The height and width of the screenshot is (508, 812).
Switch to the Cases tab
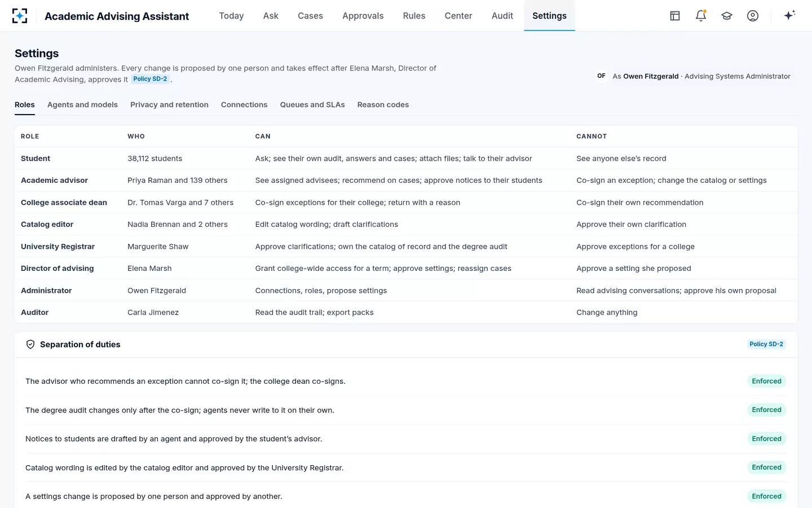[310, 16]
